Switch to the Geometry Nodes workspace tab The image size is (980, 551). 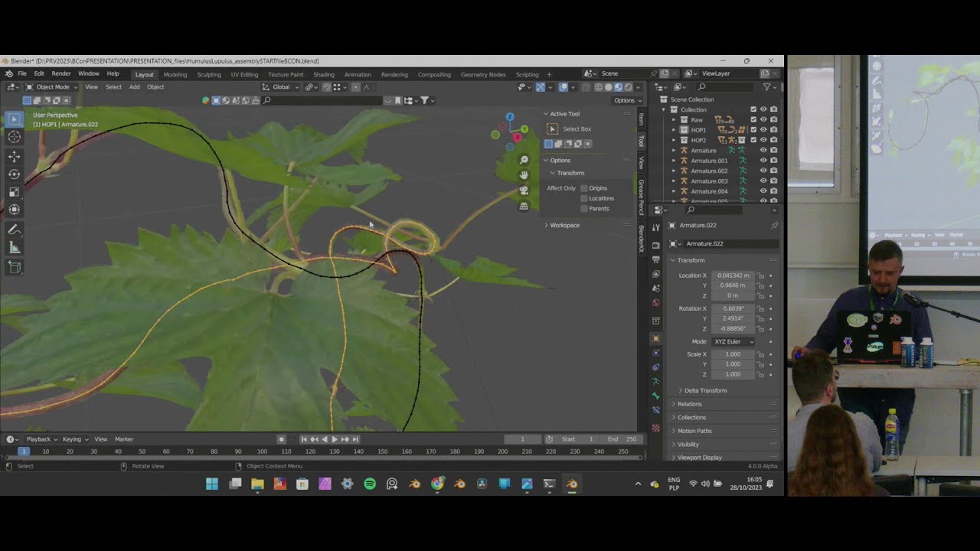coord(483,75)
